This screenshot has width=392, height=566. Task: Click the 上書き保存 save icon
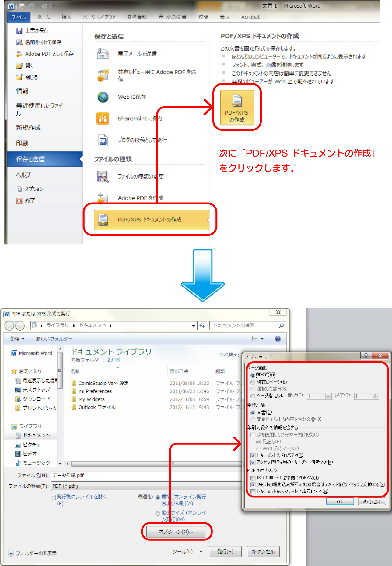click(x=19, y=31)
